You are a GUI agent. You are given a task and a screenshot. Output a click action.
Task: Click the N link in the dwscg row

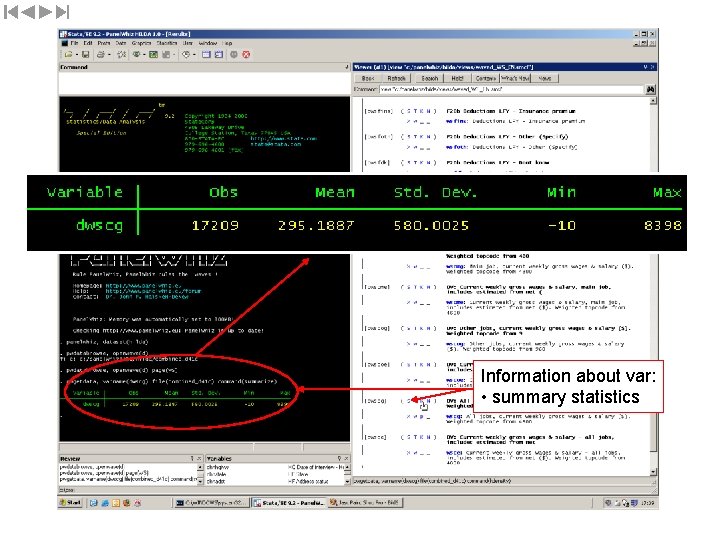pyautogui.click(x=429, y=401)
